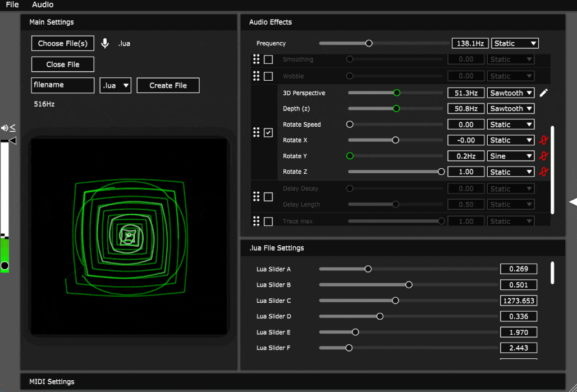Screen dimensions: 577x392
Task: Click the Create File button
Action: pyautogui.click(x=168, y=85)
